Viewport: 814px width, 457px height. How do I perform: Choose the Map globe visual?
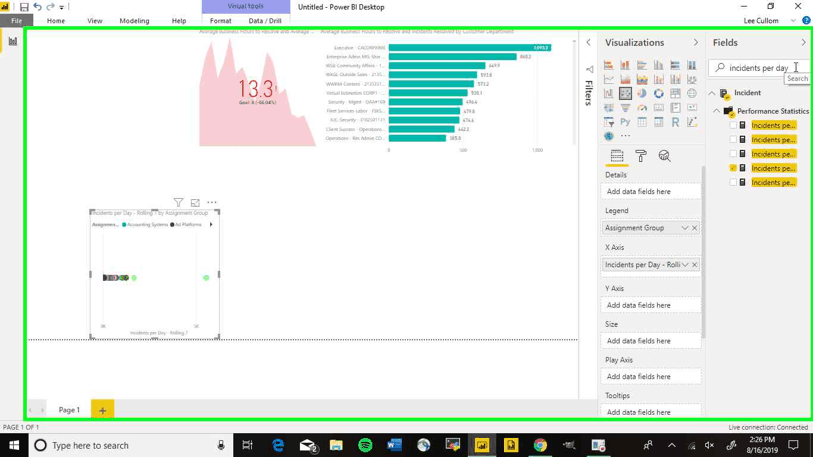coord(691,93)
